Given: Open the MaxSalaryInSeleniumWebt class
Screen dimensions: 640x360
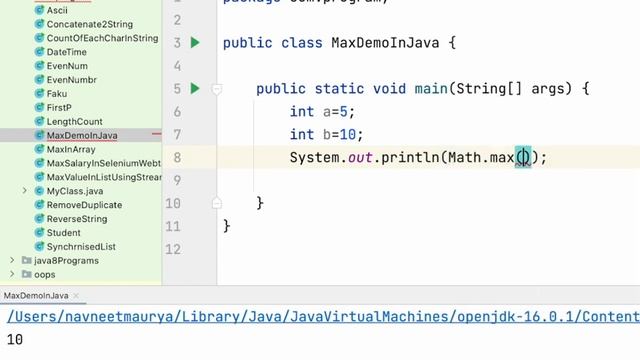Looking at the screenshot, I should pos(104,163).
